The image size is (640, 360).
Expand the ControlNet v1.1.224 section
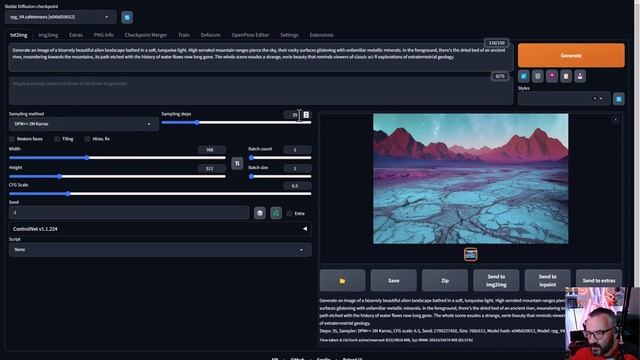click(160, 229)
